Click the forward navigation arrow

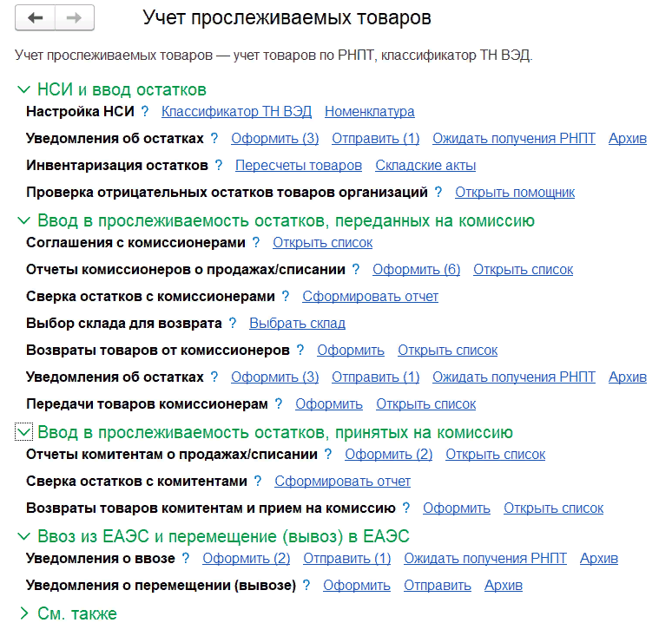pos(75,18)
